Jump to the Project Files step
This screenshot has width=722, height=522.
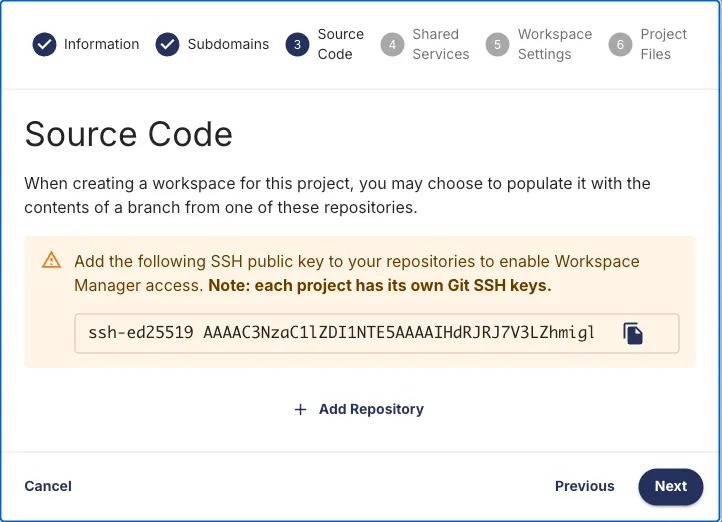(x=664, y=44)
